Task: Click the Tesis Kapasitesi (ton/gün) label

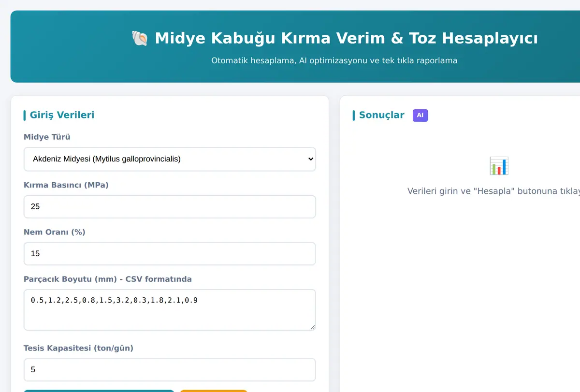Action: coord(78,348)
